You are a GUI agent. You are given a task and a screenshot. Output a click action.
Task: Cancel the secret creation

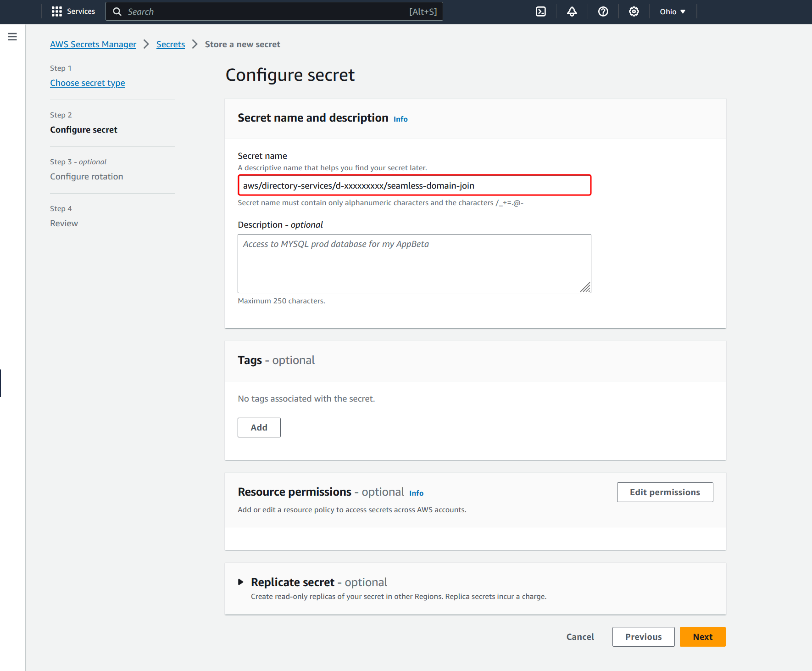click(580, 637)
